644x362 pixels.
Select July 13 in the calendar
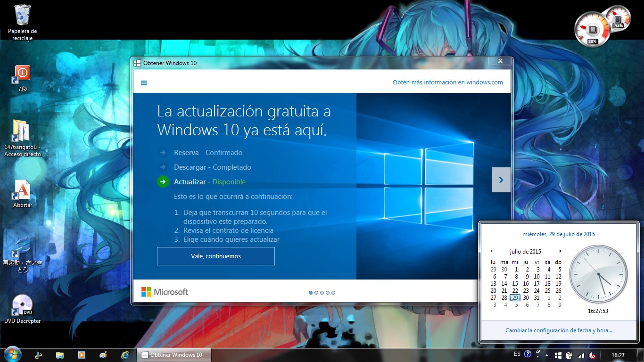coord(493,284)
